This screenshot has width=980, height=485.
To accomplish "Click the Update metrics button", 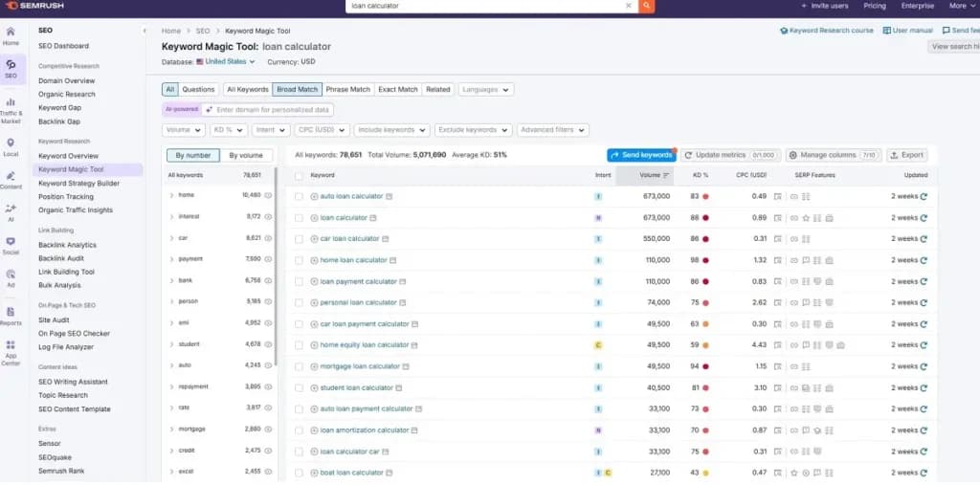I will tap(730, 155).
